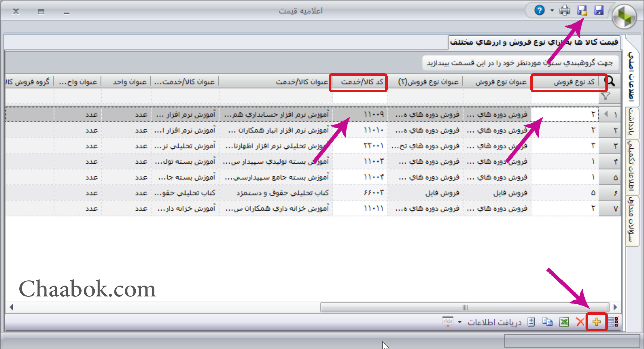Click the printer icon in title toolbar

coord(565,11)
